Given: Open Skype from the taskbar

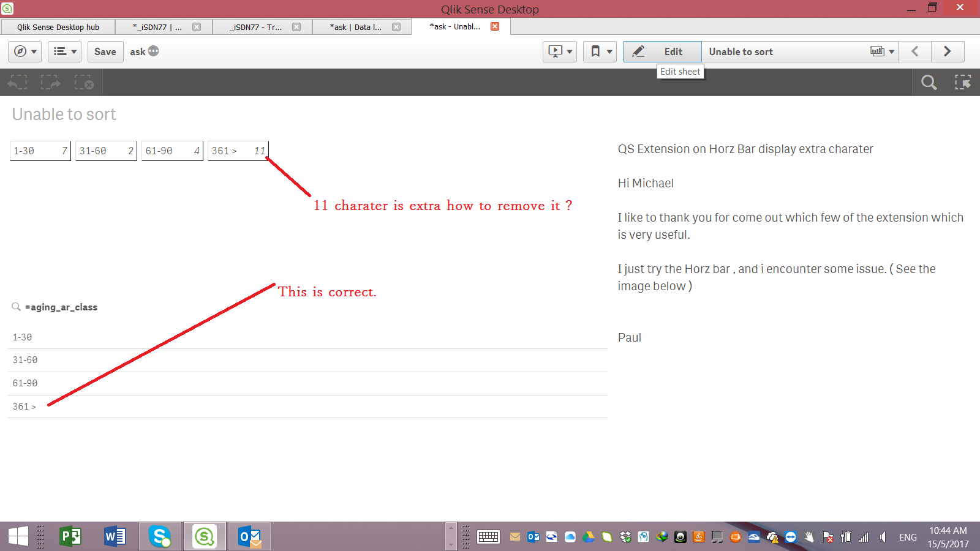Looking at the screenshot, I should pos(160,537).
